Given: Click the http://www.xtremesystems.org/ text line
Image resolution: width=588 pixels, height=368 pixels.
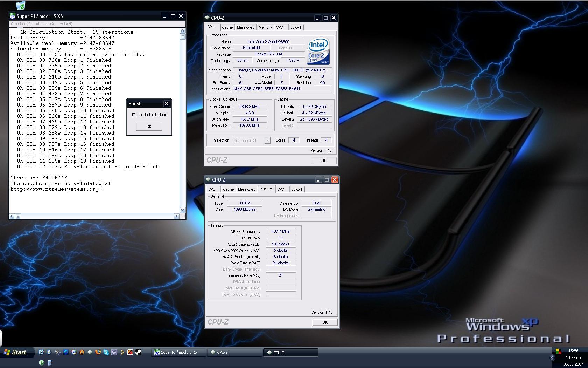Looking at the screenshot, I should [x=56, y=189].
